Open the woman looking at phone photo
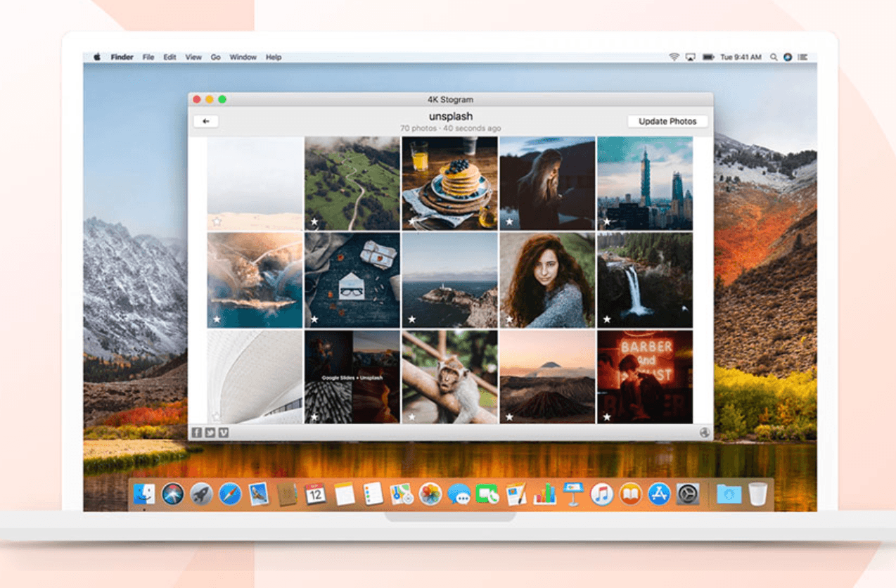Image resolution: width=896 pixels, height=588 pixels. pos(547,183)
